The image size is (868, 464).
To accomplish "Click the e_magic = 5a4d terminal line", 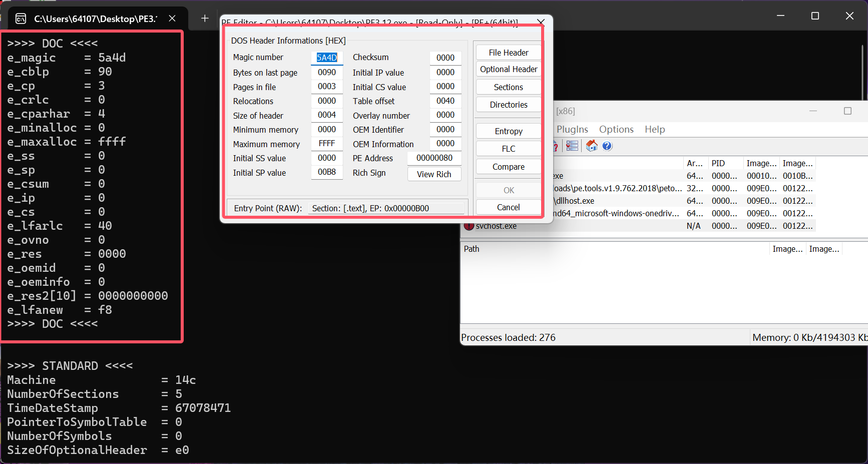I will [66, 58].
